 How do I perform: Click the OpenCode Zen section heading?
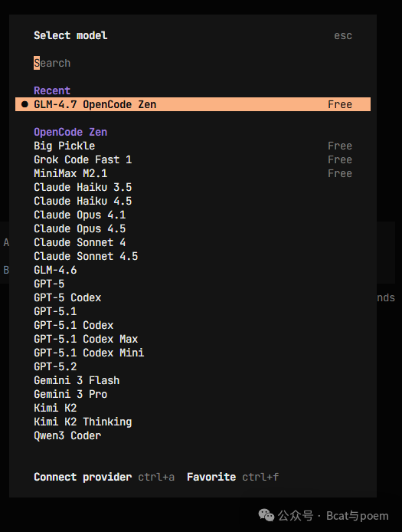point(70,132)
